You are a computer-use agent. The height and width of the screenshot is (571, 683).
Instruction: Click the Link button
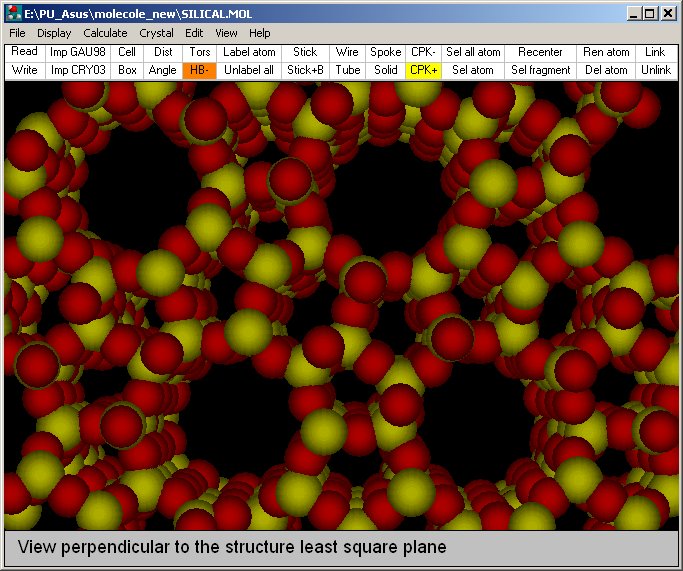click(x=656, y=52)
